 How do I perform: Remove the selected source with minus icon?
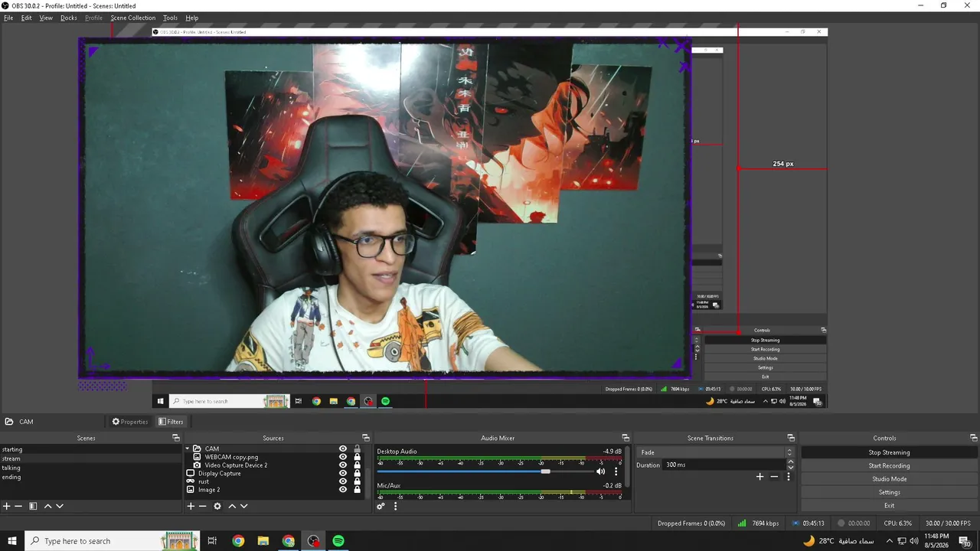(x=203, y=506)
